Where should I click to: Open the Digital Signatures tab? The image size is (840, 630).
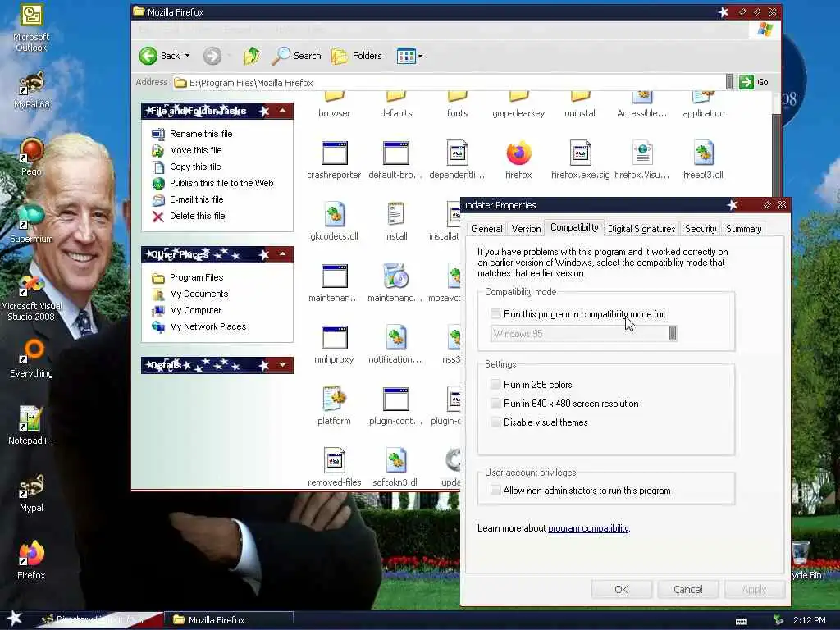click(641, 229)
